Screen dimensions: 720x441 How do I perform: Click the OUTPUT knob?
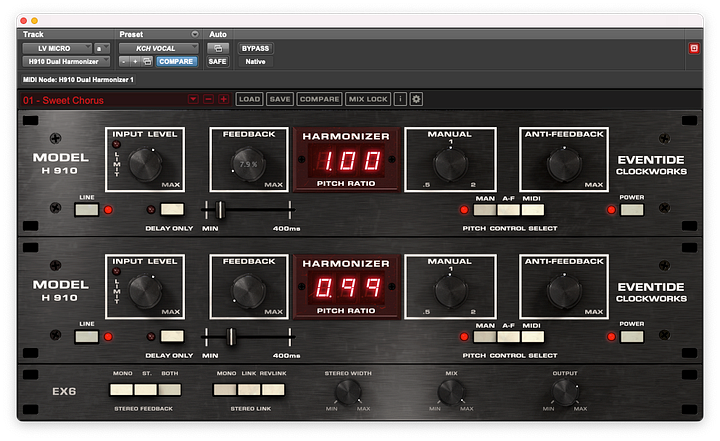tap(565, 393)
